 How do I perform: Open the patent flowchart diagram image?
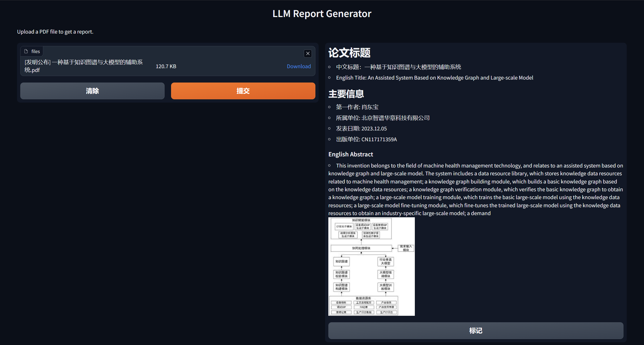point(372,267)
